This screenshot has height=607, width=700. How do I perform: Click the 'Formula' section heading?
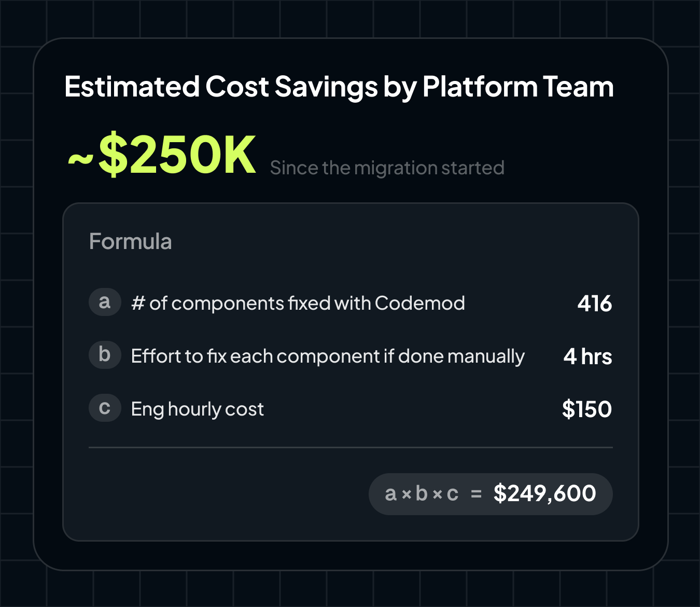tap(130, 241)
